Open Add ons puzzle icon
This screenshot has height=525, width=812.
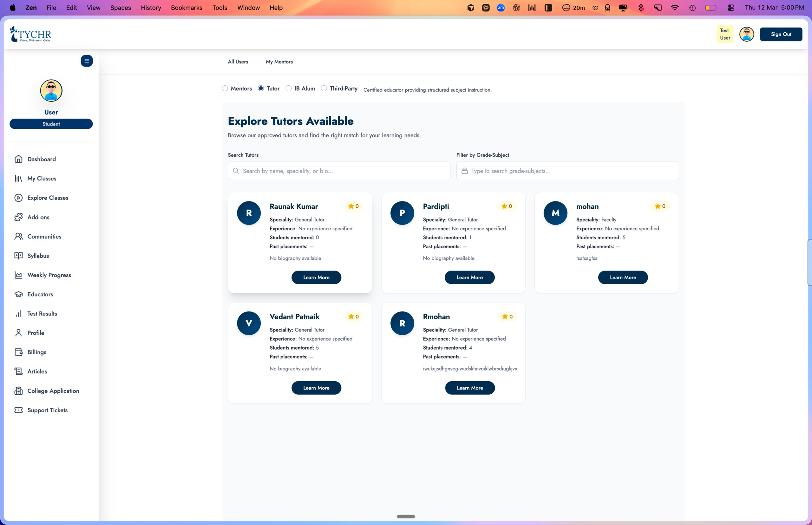tap(18, 217)
